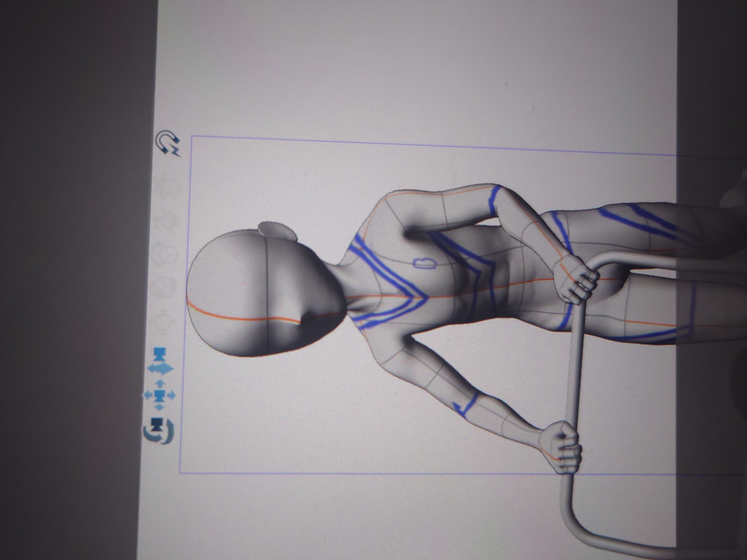The image size is (747, 560).
Task: Select the Pan Camera four-arrow icon
Action: (160, 395)
